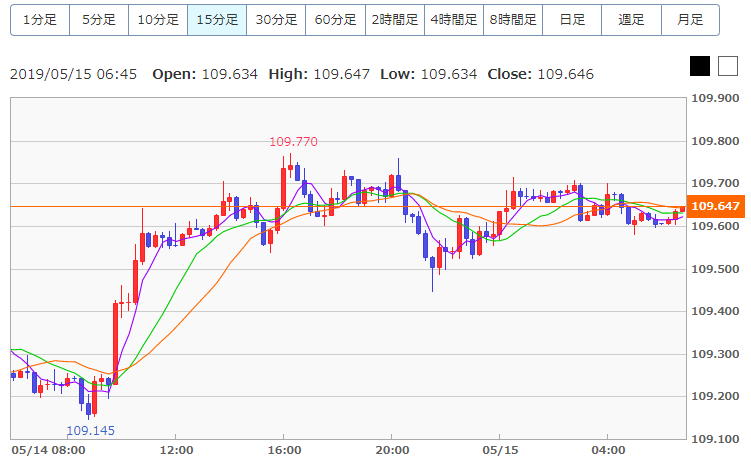Screen dimensions: 751x462
Task: Choose the white chart theme swatch
Action: click(728, 66)
